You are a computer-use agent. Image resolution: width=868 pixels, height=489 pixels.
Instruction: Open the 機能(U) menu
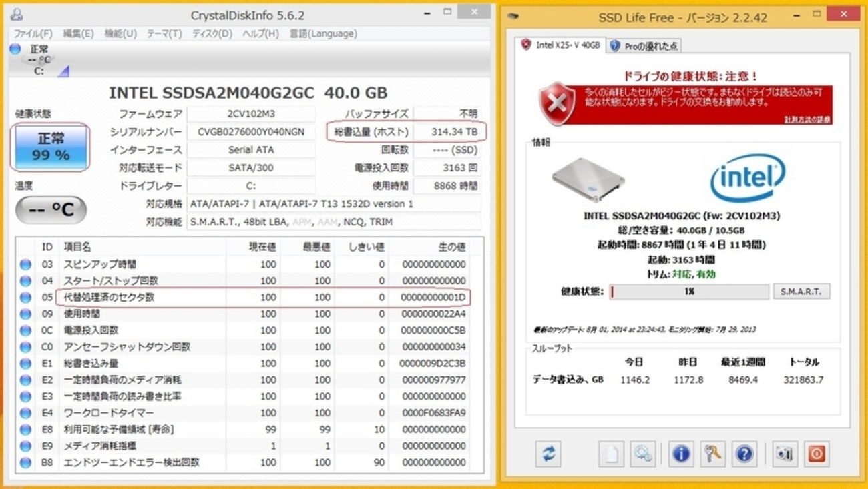coord(121,33)
